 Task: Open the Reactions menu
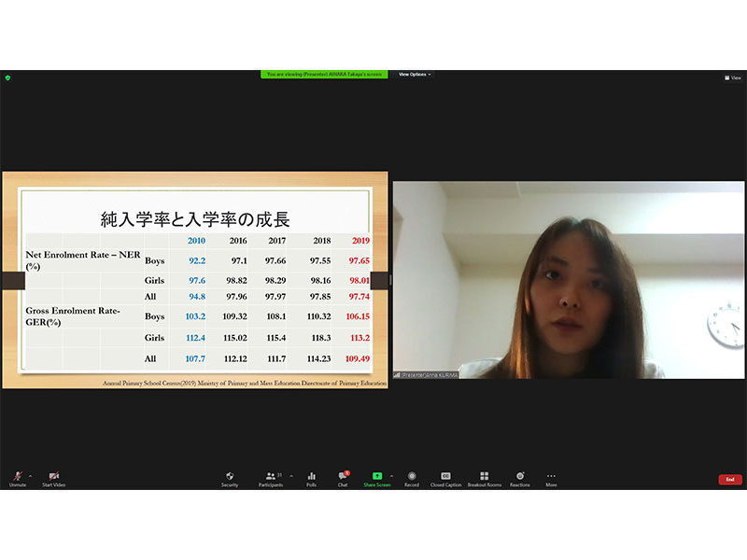click(x=520, y=478)
